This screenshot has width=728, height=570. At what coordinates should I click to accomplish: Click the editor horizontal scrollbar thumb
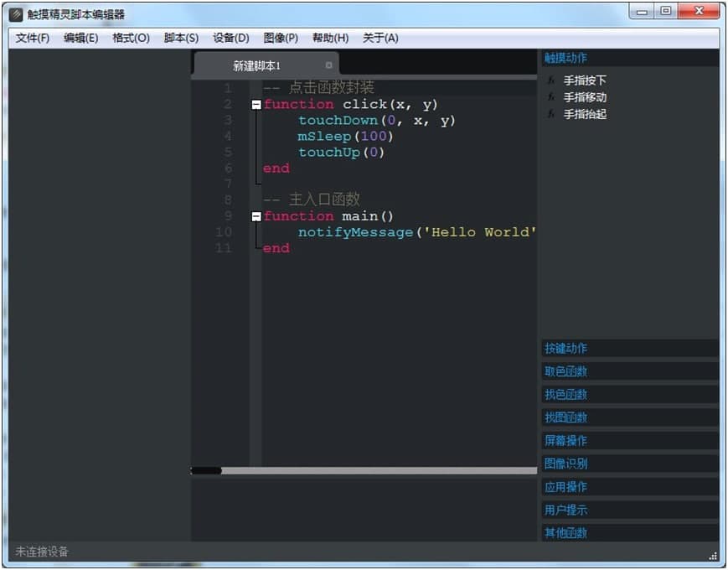pyautogui.click(x=206, y=471)
